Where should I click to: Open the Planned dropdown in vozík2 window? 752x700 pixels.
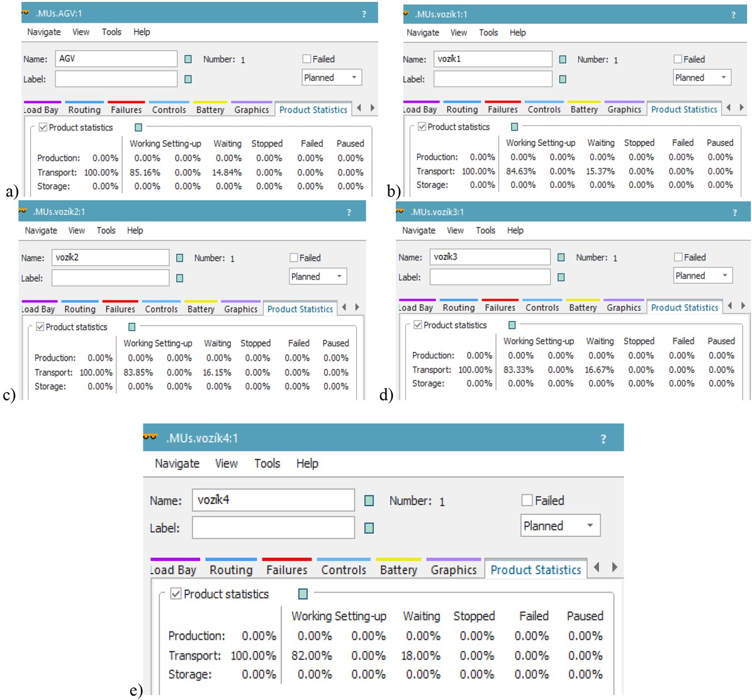pos(318,276)
